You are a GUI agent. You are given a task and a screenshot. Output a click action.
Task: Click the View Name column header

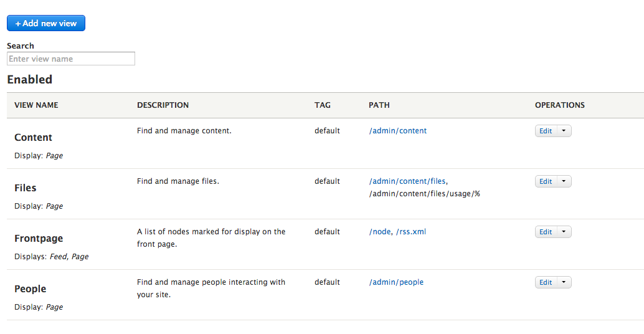click(36, 105)
